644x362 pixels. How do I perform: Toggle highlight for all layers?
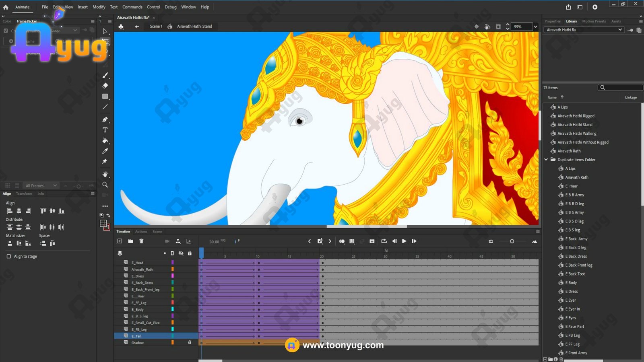(x=165, y=253)
